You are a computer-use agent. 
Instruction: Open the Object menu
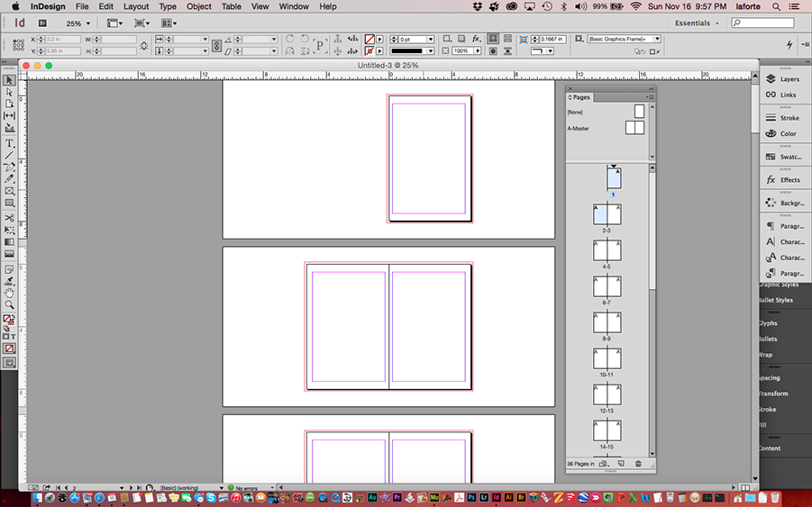[x=199, y=6]
